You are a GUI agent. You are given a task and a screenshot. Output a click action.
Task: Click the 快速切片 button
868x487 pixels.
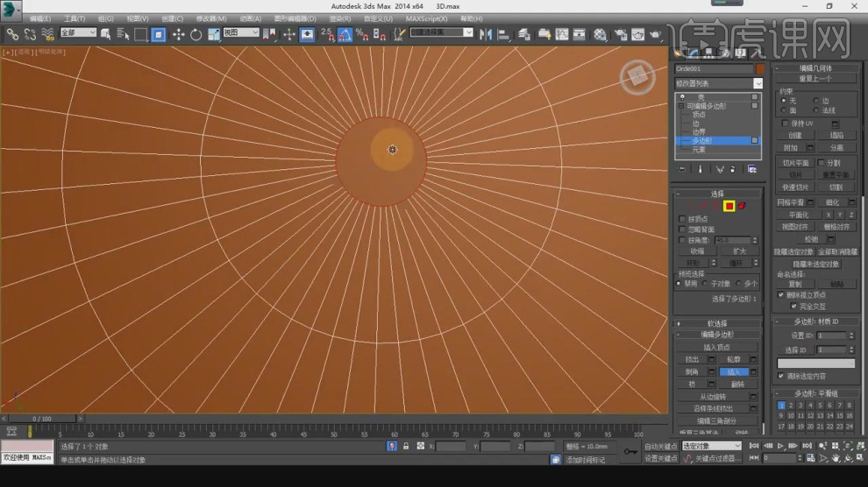point(795,187)
